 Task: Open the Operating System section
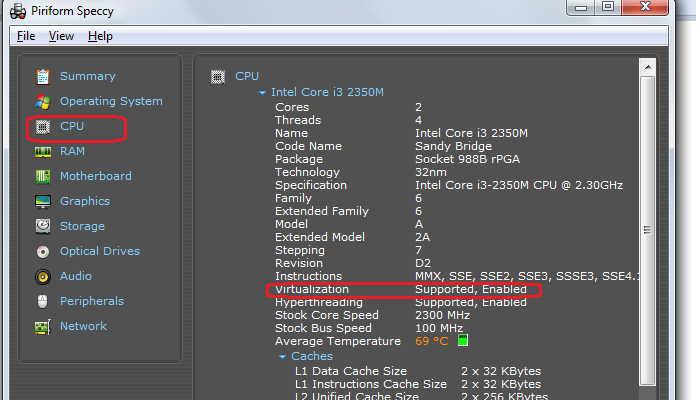(x=111, y=101)
